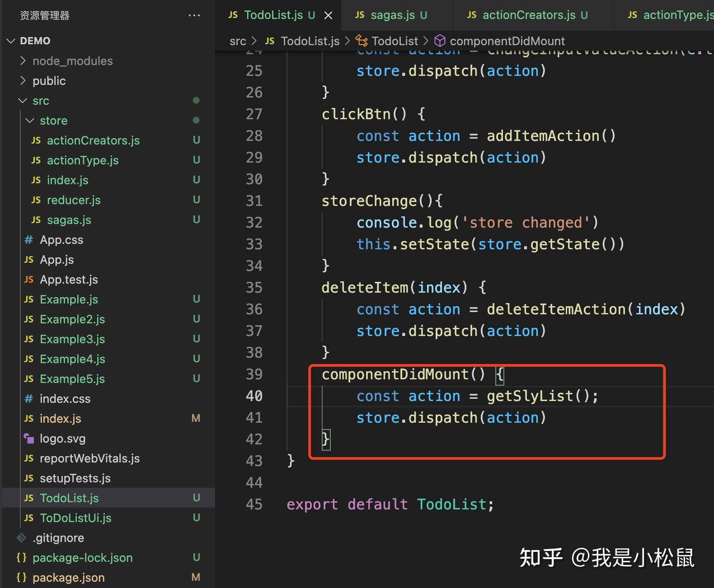Click the src breadcrumb segment
Image resolution: width=714 pixels, height=588 pixels.
tap(238, 41)
